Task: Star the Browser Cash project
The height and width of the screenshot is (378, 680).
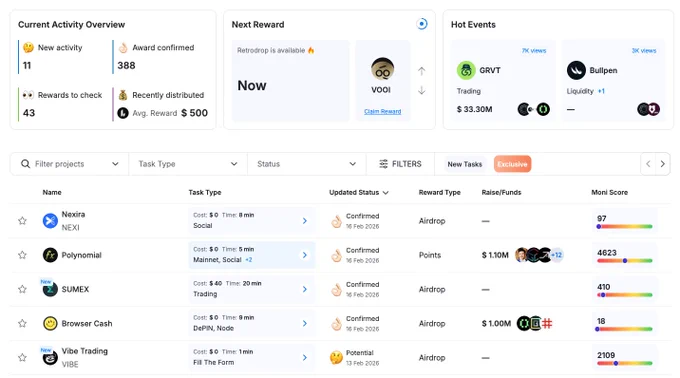Action: coord(22,323)
